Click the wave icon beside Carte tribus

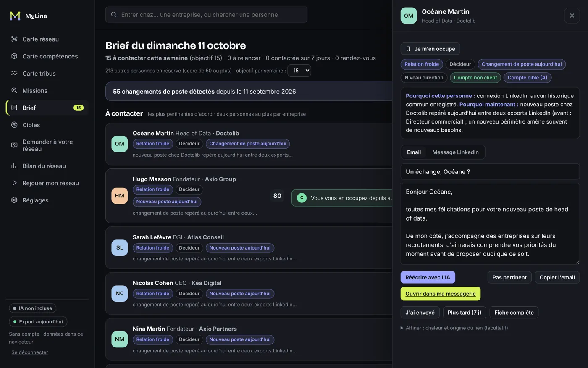coord(14,74)
